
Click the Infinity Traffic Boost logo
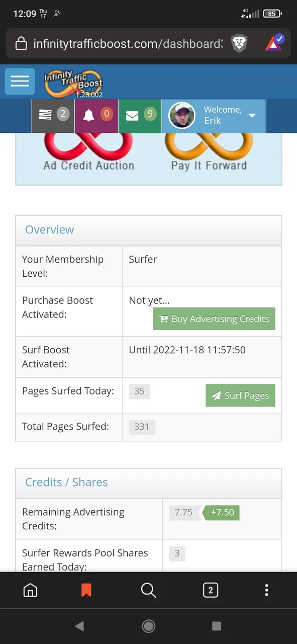73,84
